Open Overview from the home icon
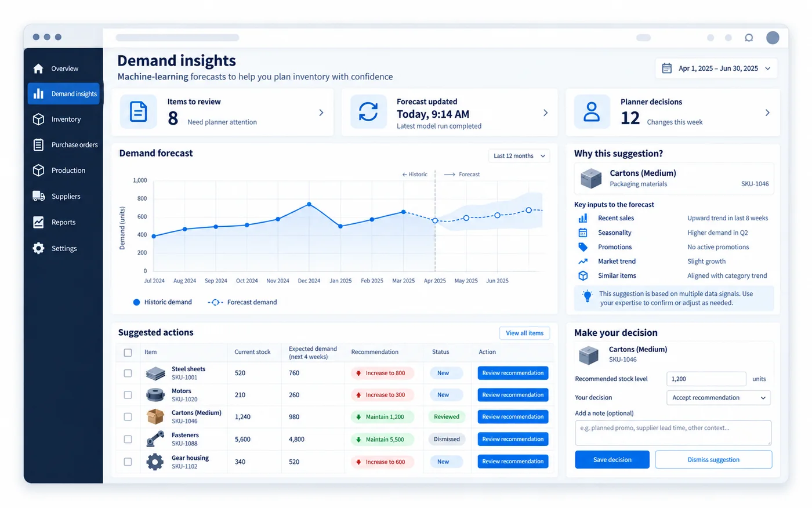 click(x=38, y=68)
